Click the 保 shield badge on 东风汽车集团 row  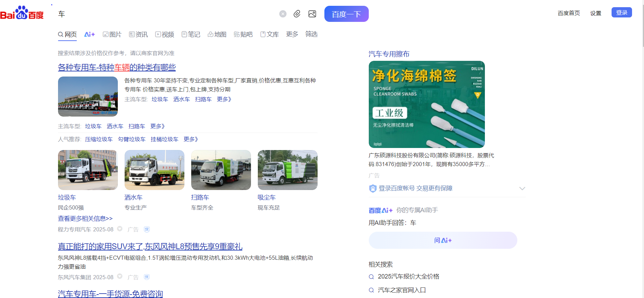coord(147,277)
